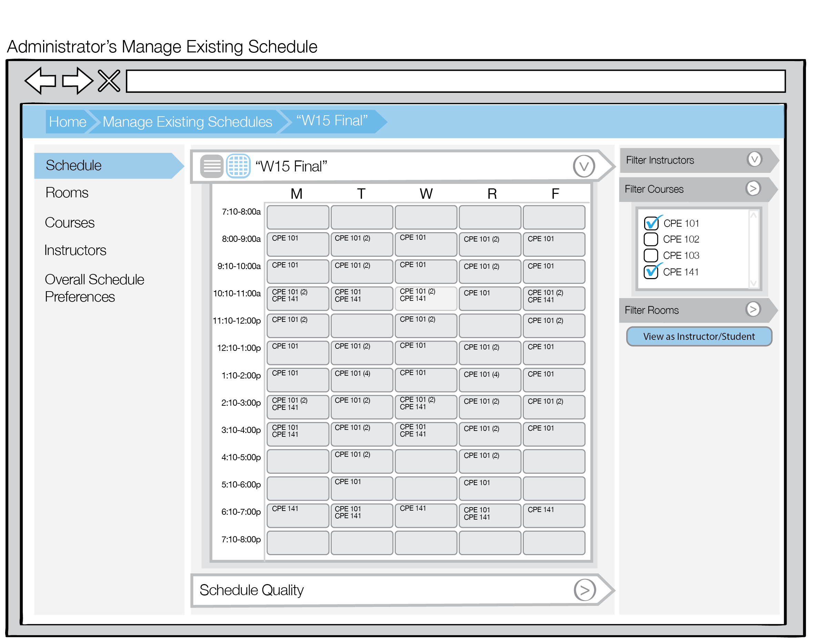Click Monday 8:00-9:00a CPE 101 cell

tap(298, 244)
